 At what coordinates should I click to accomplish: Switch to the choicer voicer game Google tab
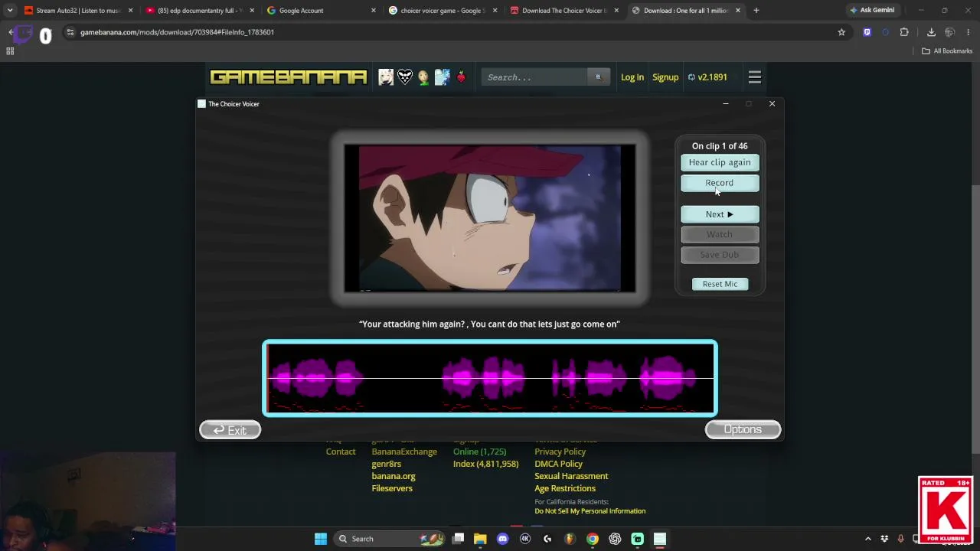pos(443,11)
